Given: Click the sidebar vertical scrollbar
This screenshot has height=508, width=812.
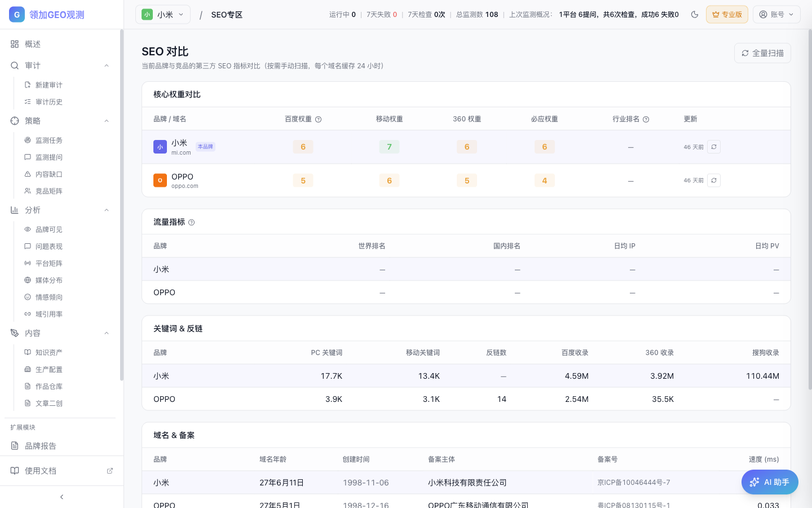Looking at the screenshot, I should (121, 205).
